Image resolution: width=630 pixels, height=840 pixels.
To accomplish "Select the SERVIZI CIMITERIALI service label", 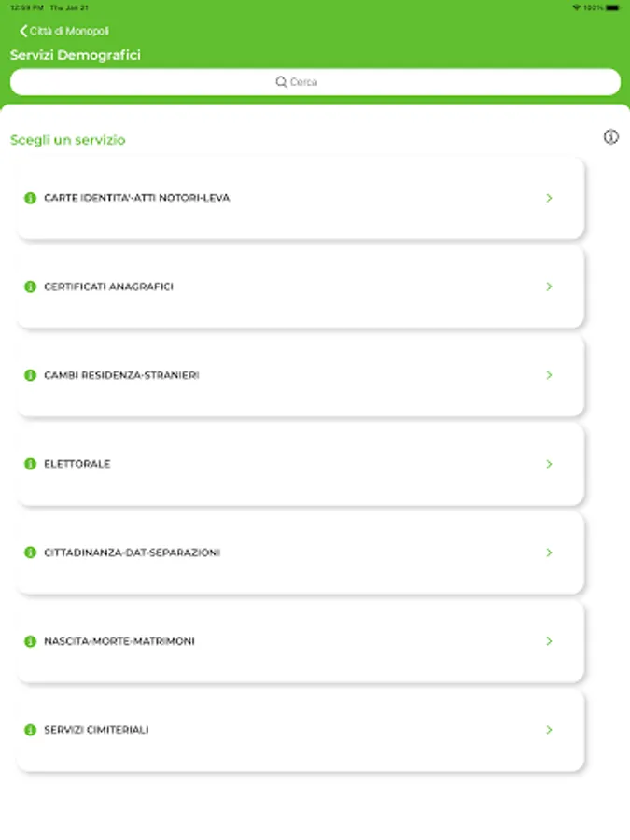I will click(96, 730).
